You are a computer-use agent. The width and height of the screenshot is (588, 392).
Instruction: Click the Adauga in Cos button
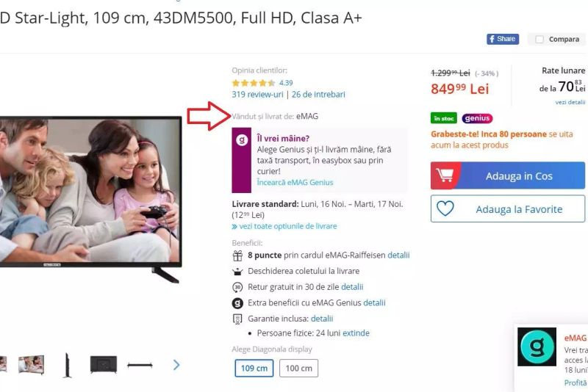pyautogui.click(x=508, y=175)
